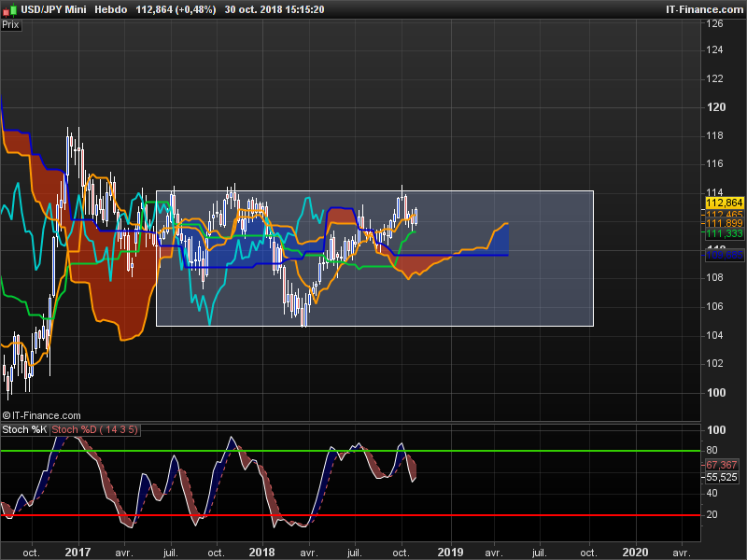The height and width of the screenshot is (560, 747).
Task: Click the green 111,333 price tag
Action: point(725,234)
